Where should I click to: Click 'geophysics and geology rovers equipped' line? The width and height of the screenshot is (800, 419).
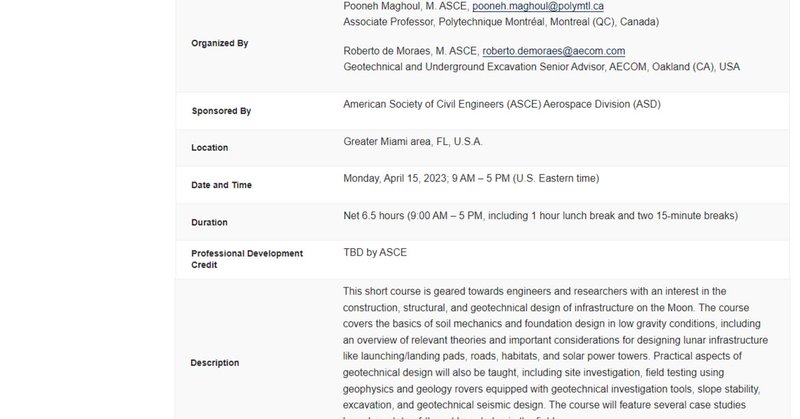coord(551,389)
